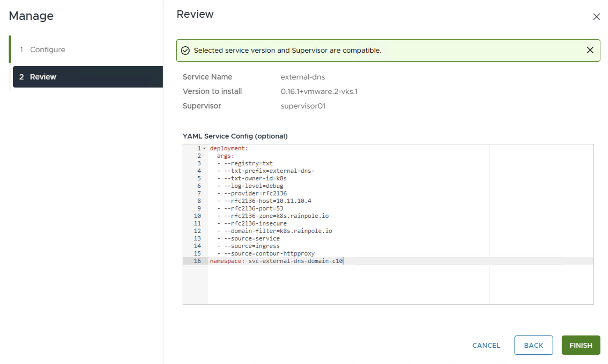The height and width of the screenshot is (364, 608).
Task: Click line number 8 in the gutter
Action: click(x=199, y=201)
